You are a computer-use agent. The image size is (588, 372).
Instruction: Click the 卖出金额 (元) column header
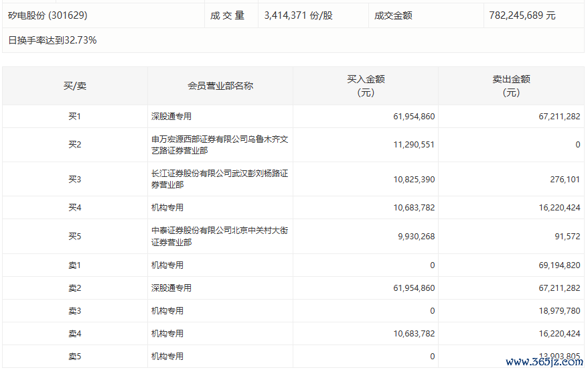[x=511, y=86]
